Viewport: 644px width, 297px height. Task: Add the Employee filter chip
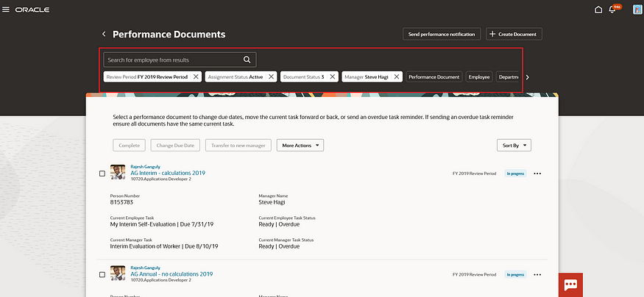[479, 76]
